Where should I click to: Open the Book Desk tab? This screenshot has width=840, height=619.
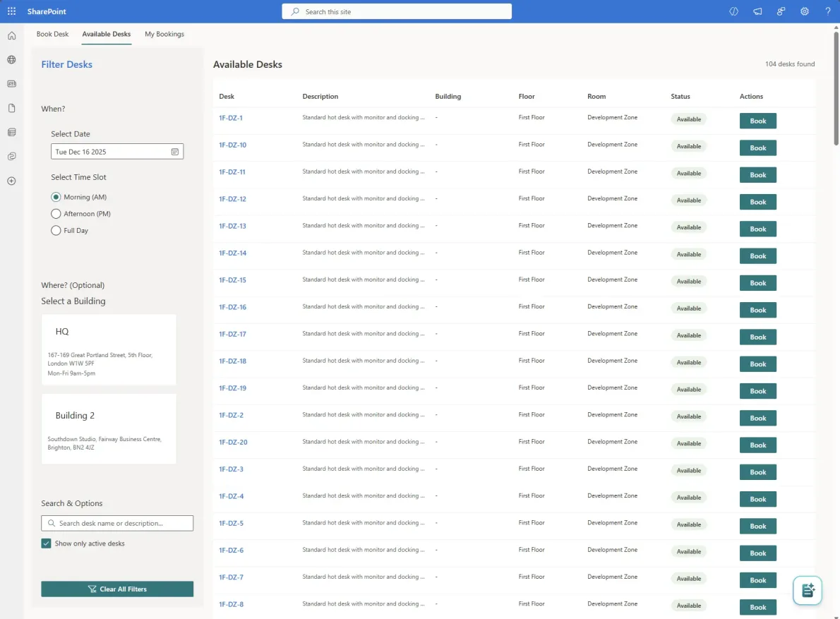(52, 33)
